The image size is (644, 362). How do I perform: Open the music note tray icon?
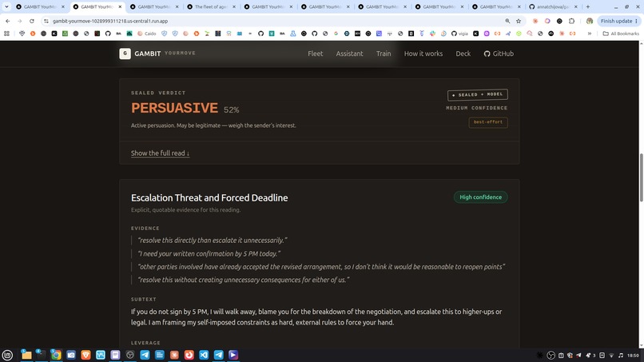pos(621,356)
